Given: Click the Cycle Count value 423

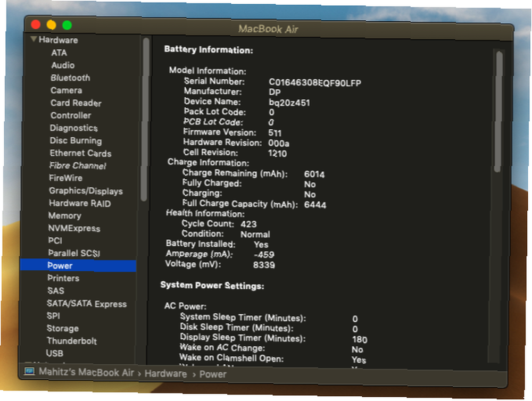Looking at the screenshot, I should coord(248,224).
